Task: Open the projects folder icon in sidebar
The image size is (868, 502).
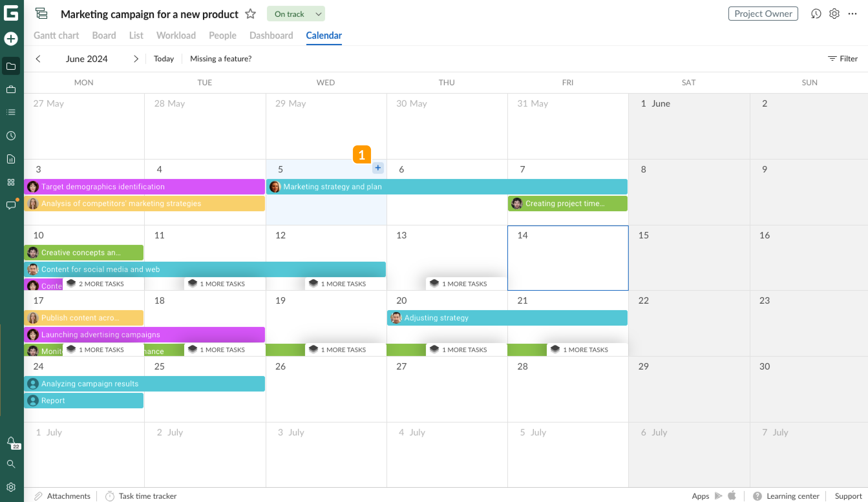Action: point(11,66)
